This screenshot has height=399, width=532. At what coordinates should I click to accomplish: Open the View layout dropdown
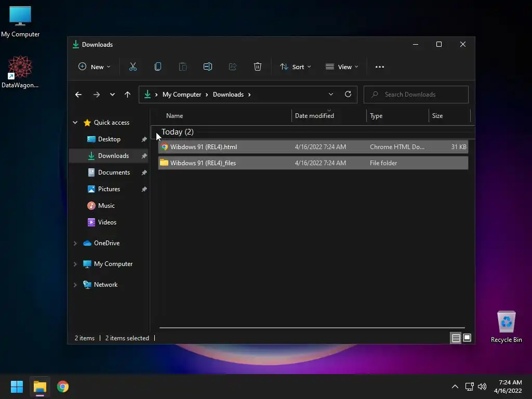click(342, 67)
